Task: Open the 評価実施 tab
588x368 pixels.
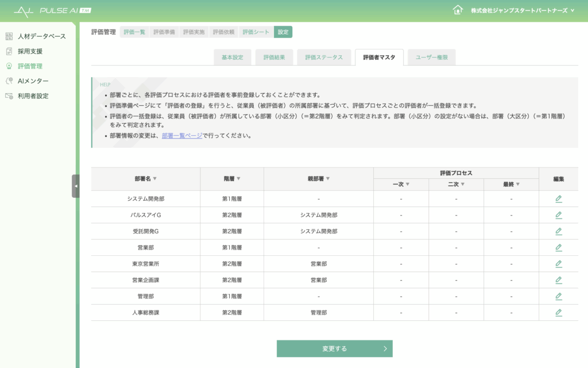Action: tap(194, 32)
